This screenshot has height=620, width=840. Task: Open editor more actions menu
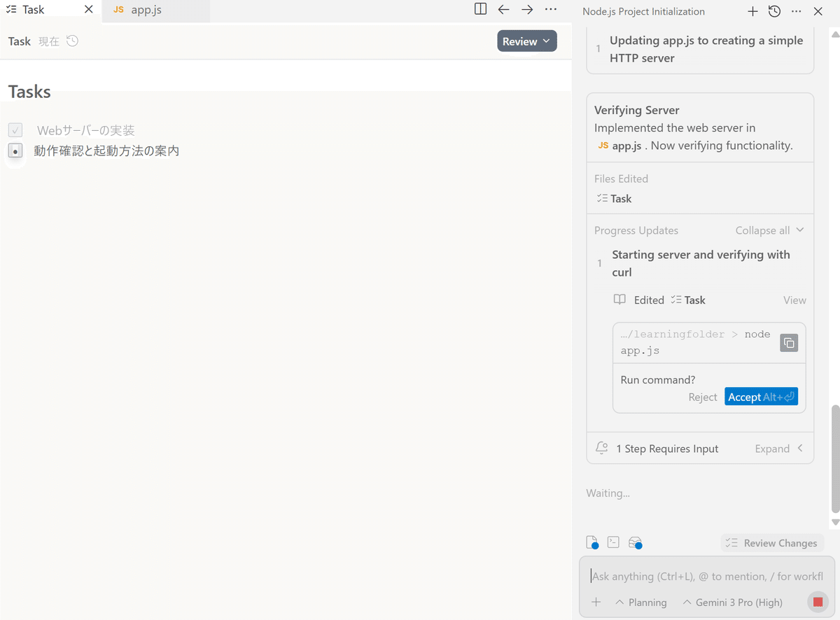551,10
